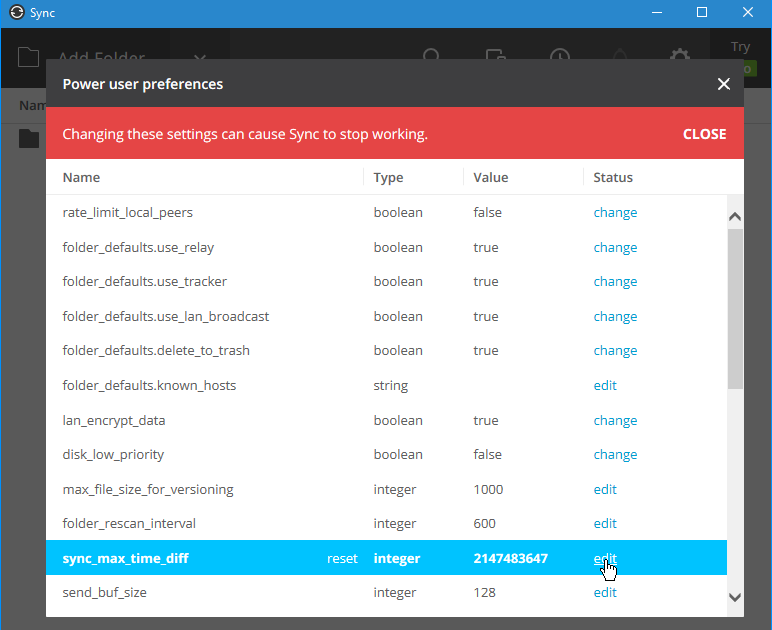Image resolution: width=772 pixels, height=630 pixels.
Task: Click edit for folder_rescan_interval
Action: coord(605,523)
